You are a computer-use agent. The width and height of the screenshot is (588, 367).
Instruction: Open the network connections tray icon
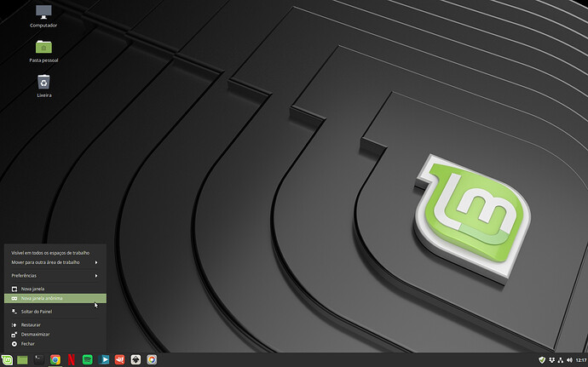click(561, 360)
